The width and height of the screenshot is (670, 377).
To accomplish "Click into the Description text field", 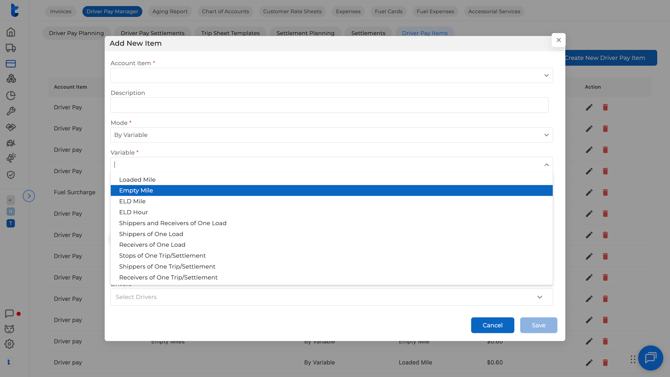I will 329,105.
